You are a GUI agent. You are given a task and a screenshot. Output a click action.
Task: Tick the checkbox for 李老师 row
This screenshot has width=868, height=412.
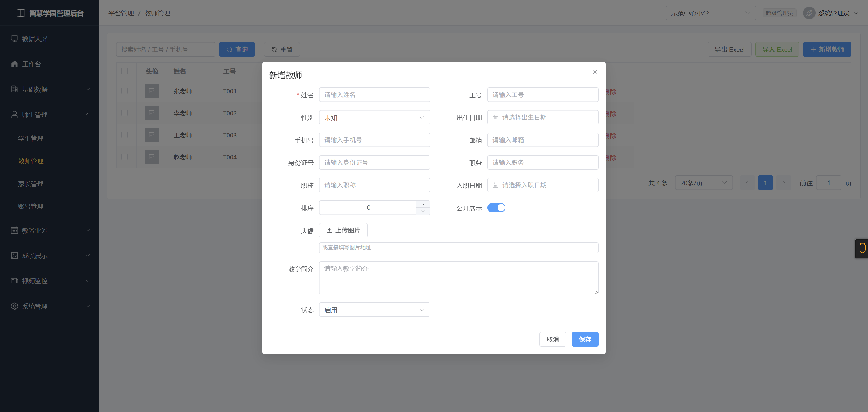(x=125, y=113)
